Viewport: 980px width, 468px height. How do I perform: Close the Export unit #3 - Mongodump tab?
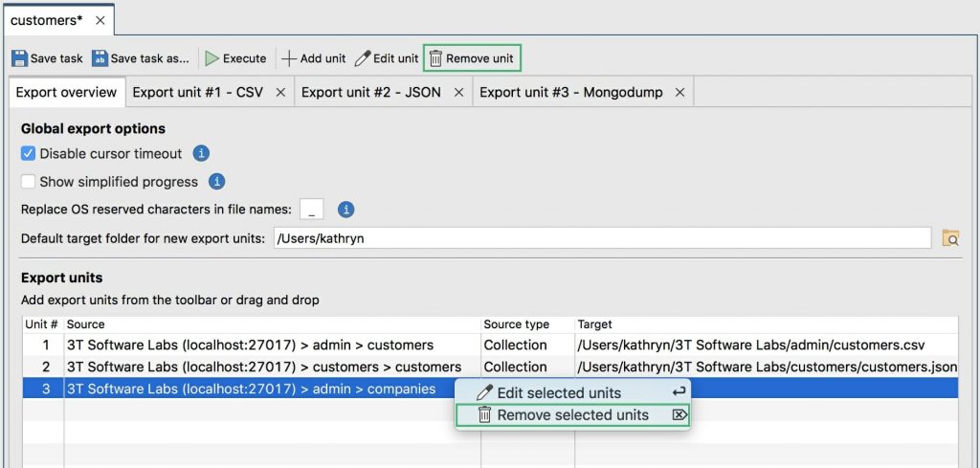point(680,93)
